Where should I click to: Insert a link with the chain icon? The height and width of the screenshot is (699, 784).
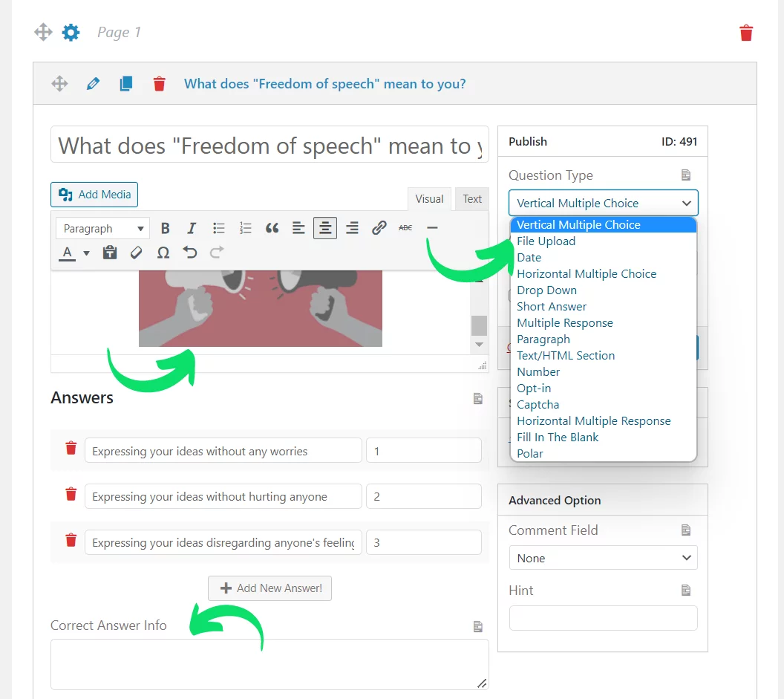(x=379, y=228)
